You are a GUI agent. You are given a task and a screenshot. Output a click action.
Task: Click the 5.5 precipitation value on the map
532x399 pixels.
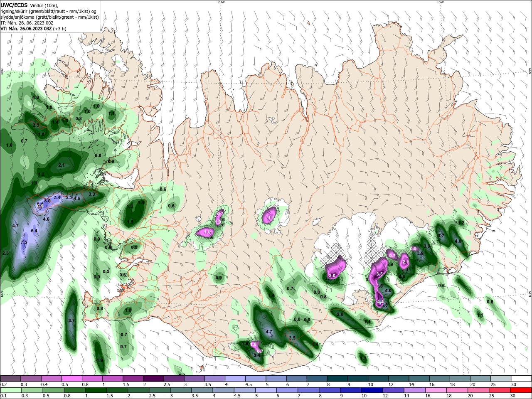(69, 197)
